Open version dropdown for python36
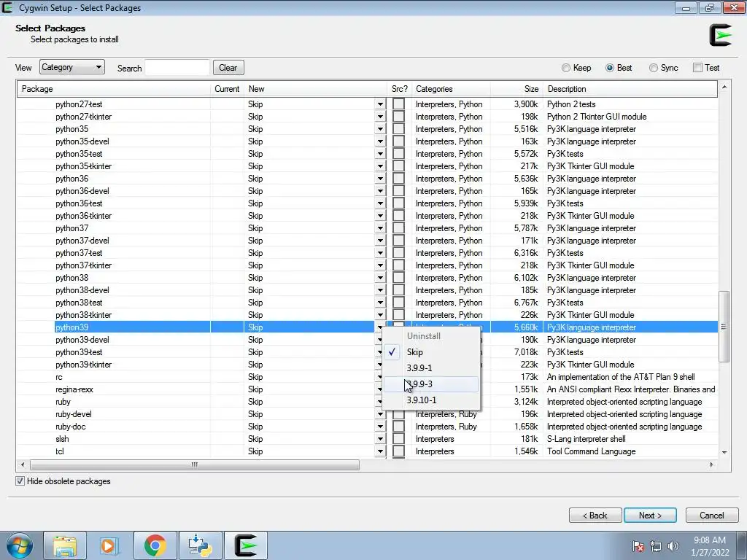This screenshot has width=747, height=560. [380, 179]
